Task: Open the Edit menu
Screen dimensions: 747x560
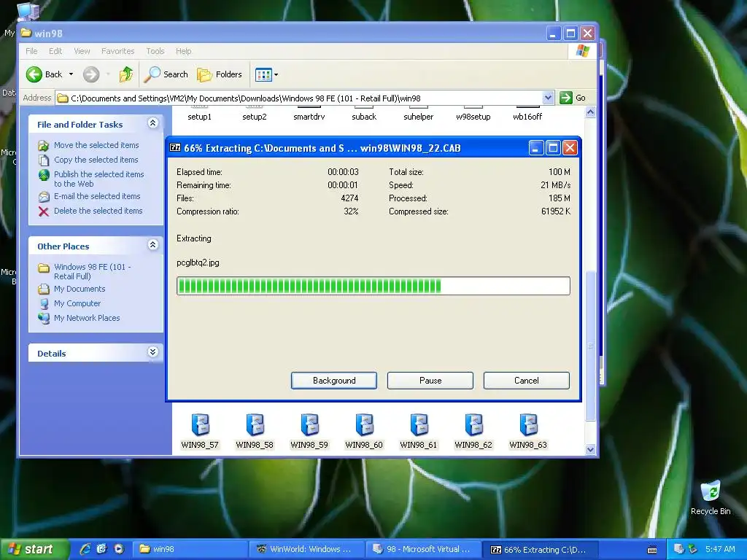Action: pyautogui.click(x=55, y=51)
